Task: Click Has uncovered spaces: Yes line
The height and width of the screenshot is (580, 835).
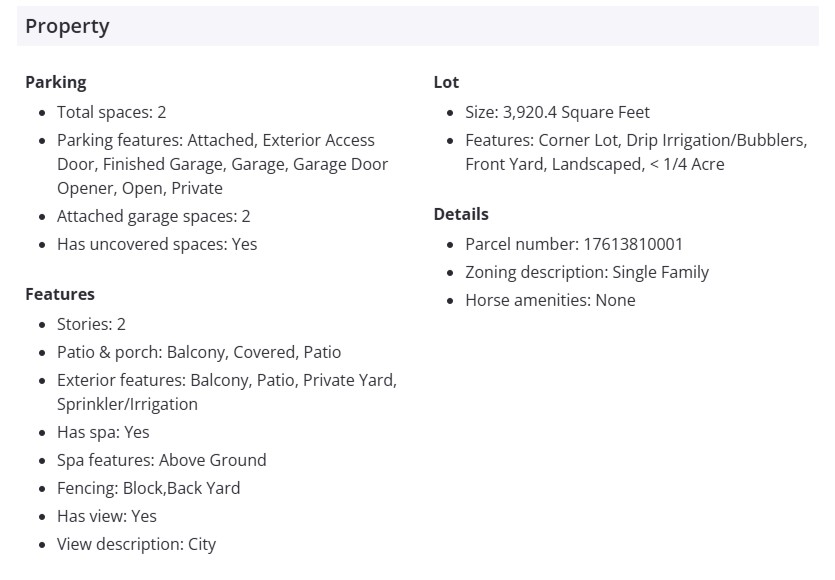Action: coord(156,244)
